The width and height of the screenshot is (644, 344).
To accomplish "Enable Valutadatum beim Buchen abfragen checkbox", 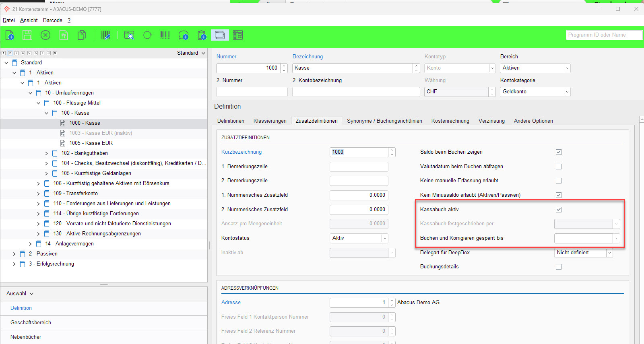I will [559, 167].
